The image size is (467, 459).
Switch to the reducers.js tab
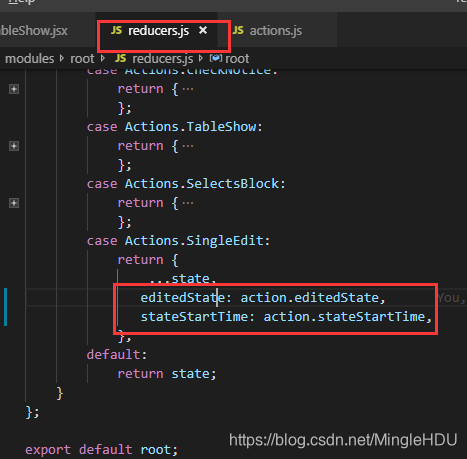pyautogui.click(x=158, y=31)
